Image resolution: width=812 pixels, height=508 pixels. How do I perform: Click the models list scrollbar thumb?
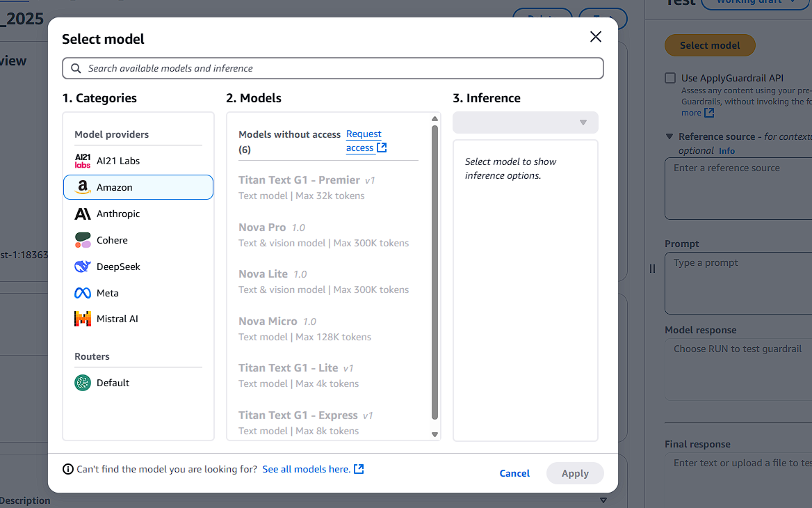435,273
